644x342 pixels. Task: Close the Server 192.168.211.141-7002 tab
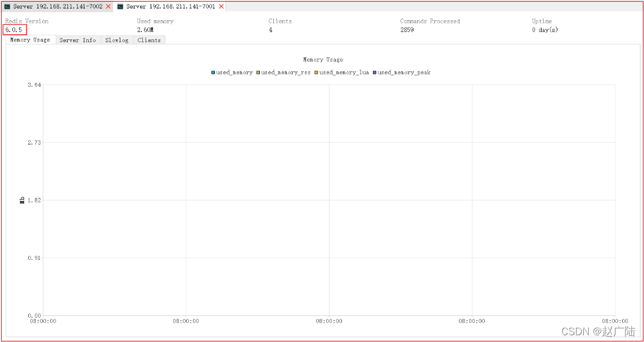108,7
